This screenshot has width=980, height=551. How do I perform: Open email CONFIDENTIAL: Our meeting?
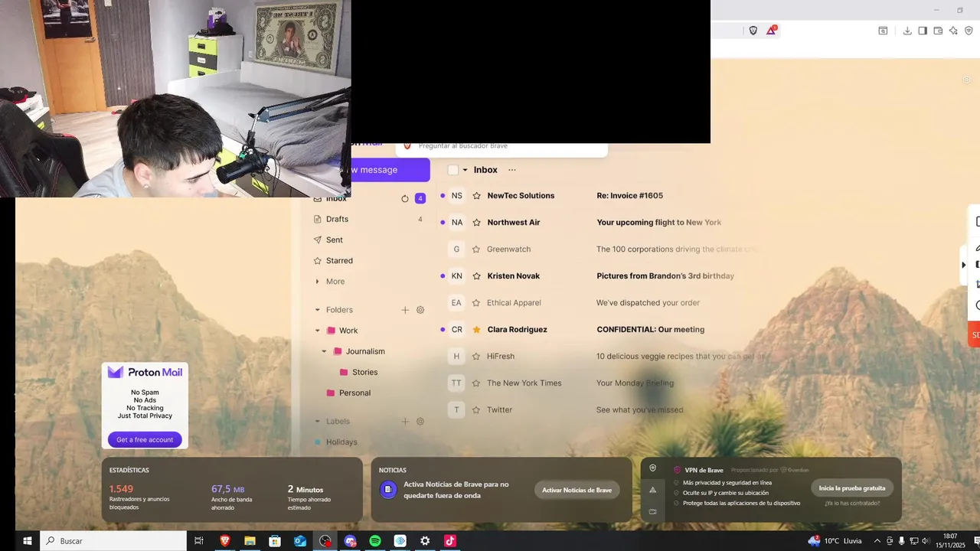[x=650, y=329]
